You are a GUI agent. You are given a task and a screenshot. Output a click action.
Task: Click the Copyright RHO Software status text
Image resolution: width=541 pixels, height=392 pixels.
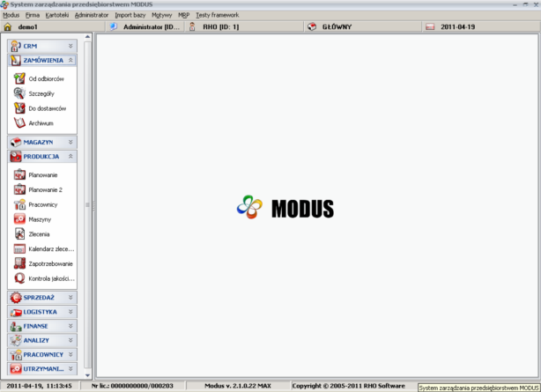point(348,386)
